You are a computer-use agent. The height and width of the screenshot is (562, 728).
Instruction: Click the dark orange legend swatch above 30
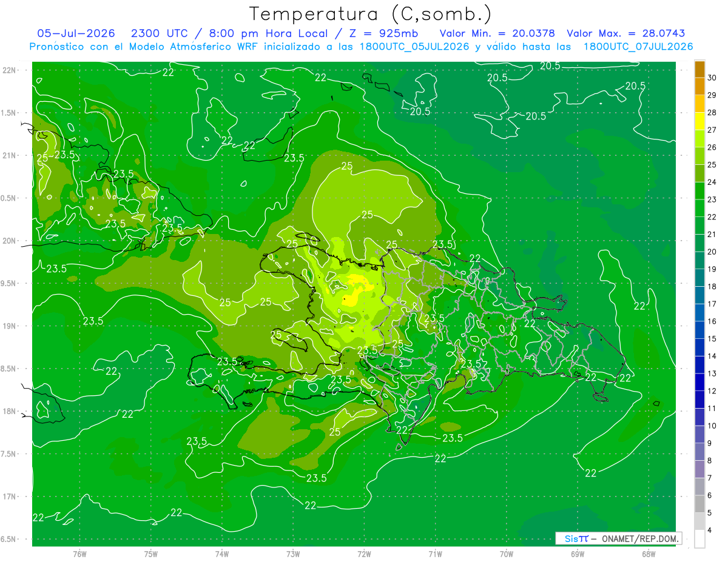click(x=699, y=69)
